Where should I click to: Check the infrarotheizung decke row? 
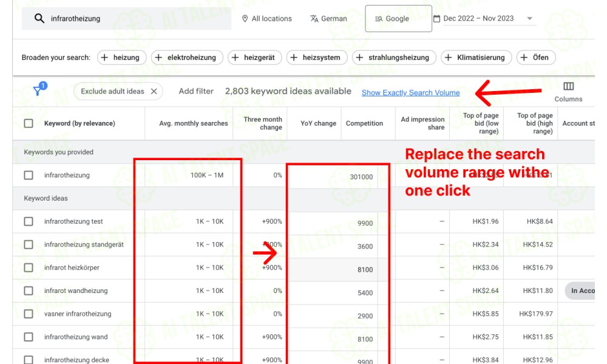[x=29, y=360]
